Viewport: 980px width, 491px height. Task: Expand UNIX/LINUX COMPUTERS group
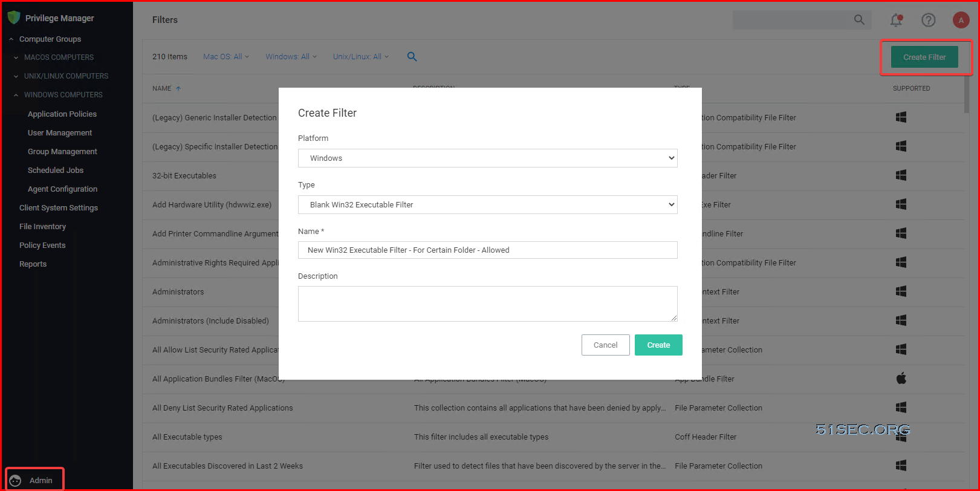tap(16, 76)
